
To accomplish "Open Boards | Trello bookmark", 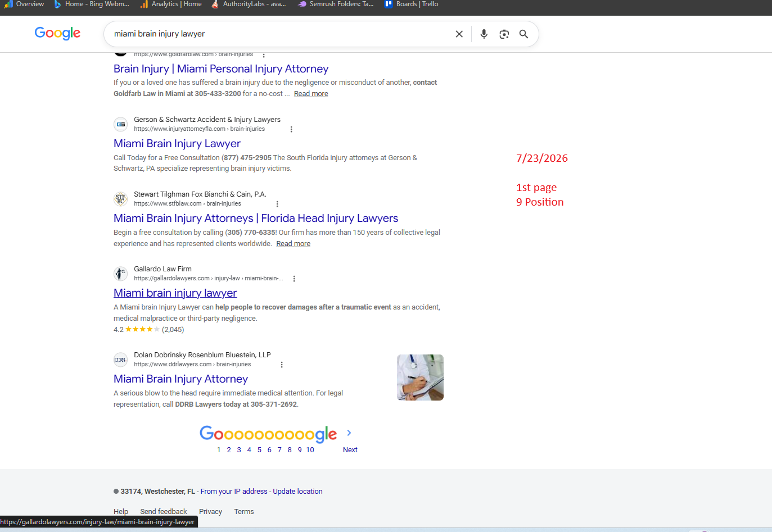I will pyautogui.click(x=412, y=4).
